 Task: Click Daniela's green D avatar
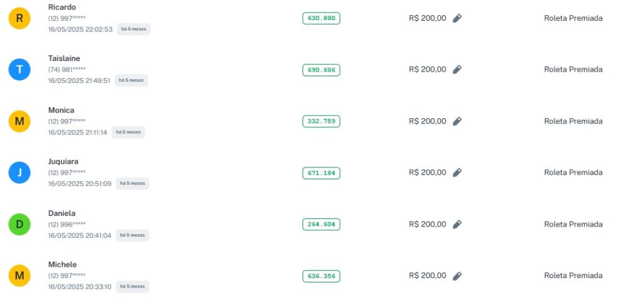(19, 224)
